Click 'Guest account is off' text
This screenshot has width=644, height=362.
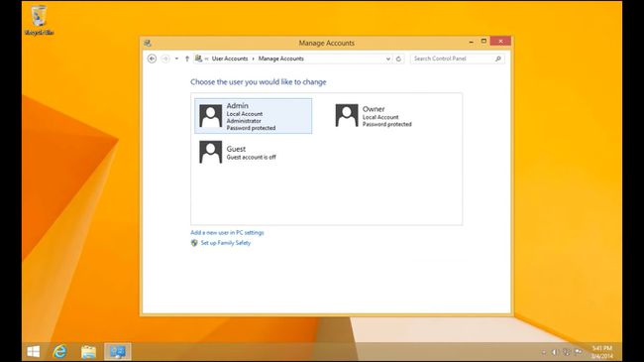pyautogui.click(x=252, y=157)
